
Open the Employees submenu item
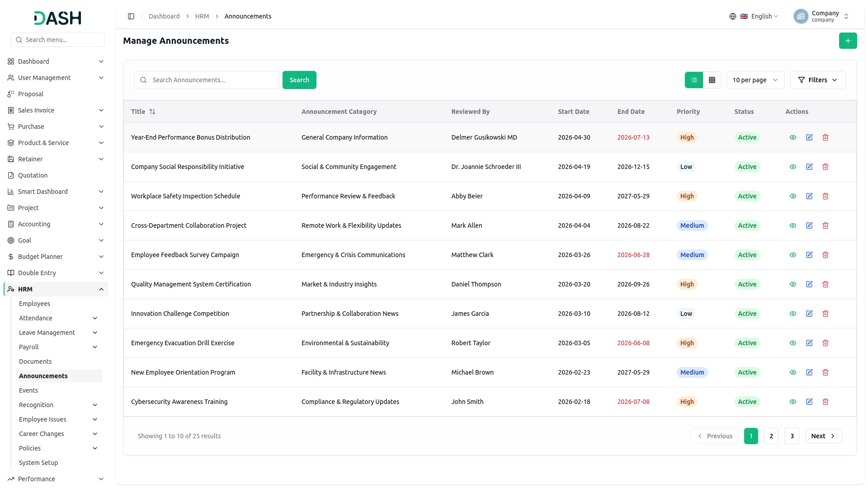(x=34, y=304)
